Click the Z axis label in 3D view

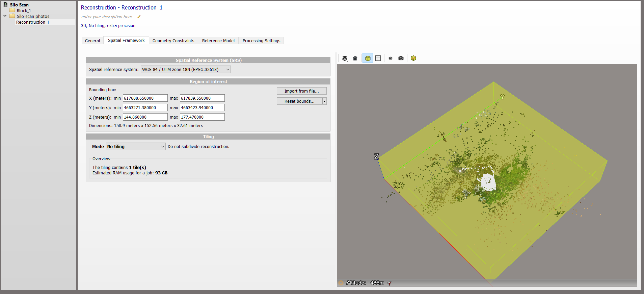376,156
